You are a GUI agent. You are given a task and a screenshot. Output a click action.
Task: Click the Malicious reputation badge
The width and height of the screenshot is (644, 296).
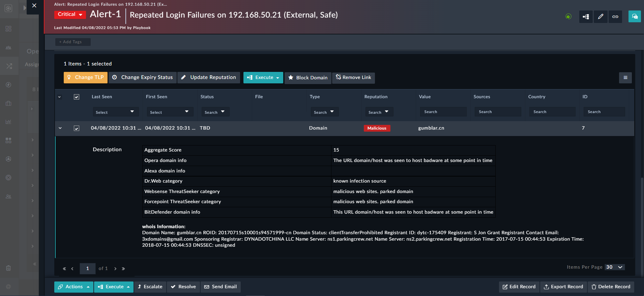[x=377, y=128]
